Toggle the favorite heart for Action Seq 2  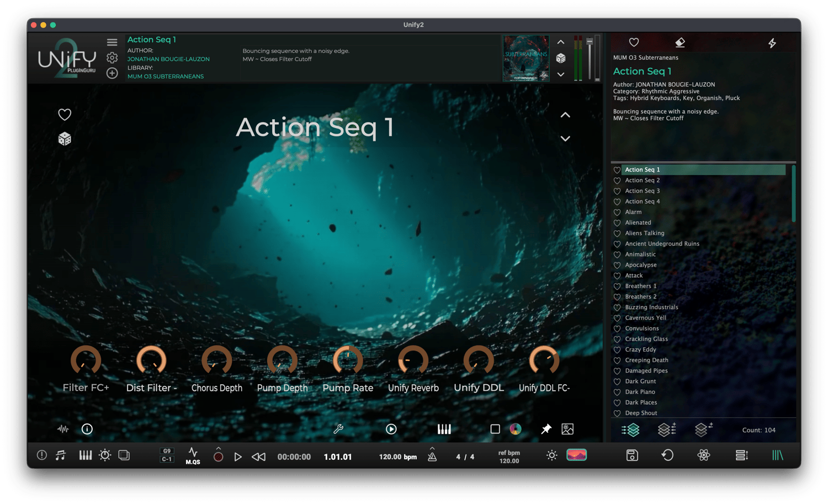point(617,181)
